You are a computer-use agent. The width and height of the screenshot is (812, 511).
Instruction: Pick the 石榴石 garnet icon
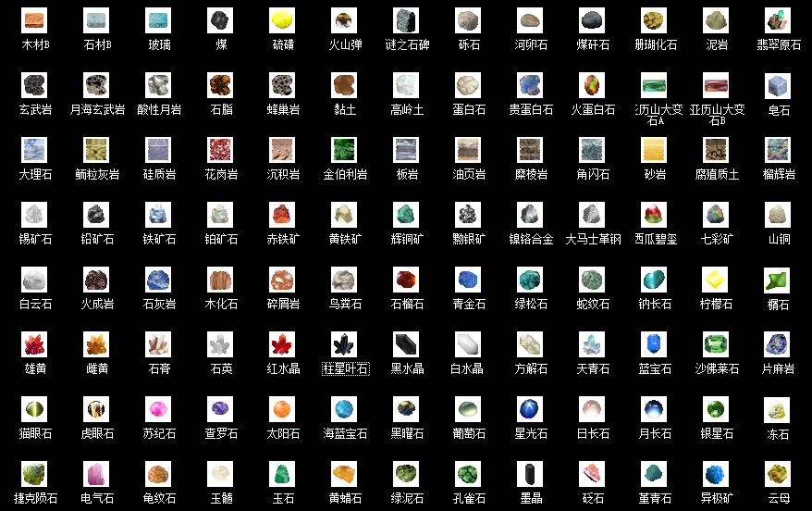tap(406, 280)
